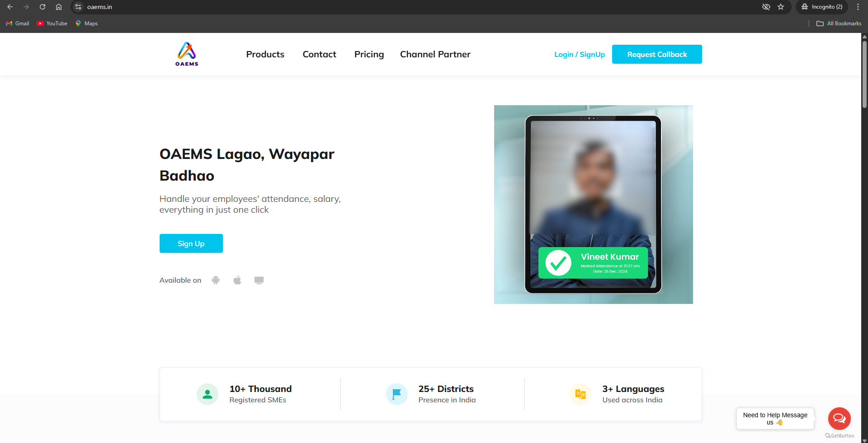Select the Android platform icon

[216, 280]
